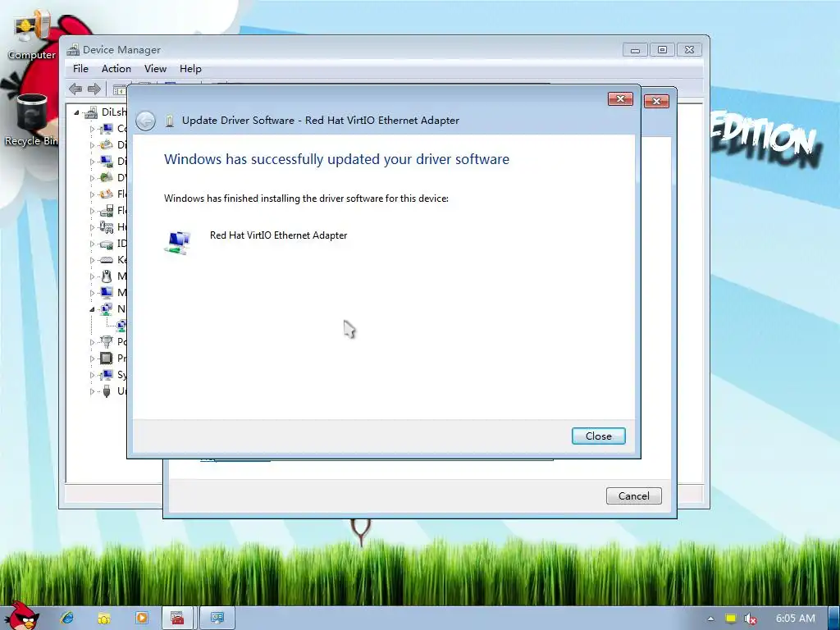Click the Show desktop strip at the taskbar end

click(x=834, y=619)
